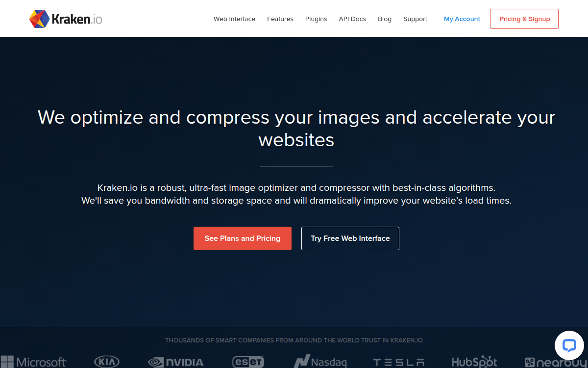
Task: Open the My Account link
Action: tap(462, 19)
